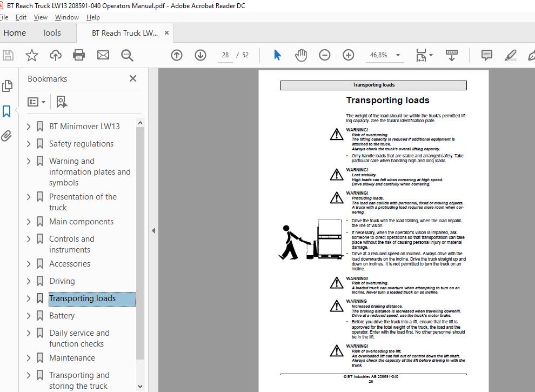Viewport: 535px width, 392px height.
Task: Open the find text magnifier tool
Action: [x=127, y=55]
